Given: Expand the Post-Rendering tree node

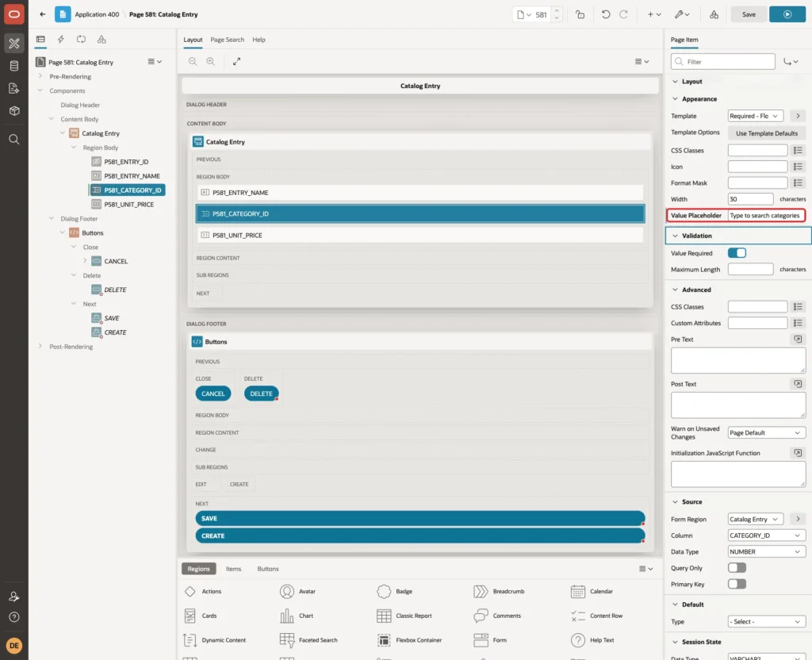Looking at the screenshot, I should click(x=40, y=346).
